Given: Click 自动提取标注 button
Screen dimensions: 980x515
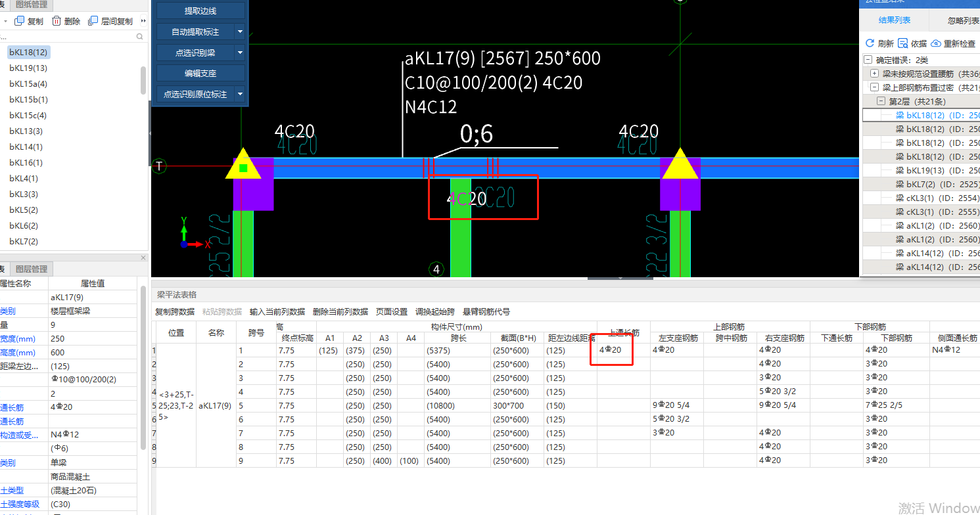Looking at the screenshot, I should coord(195,32).
